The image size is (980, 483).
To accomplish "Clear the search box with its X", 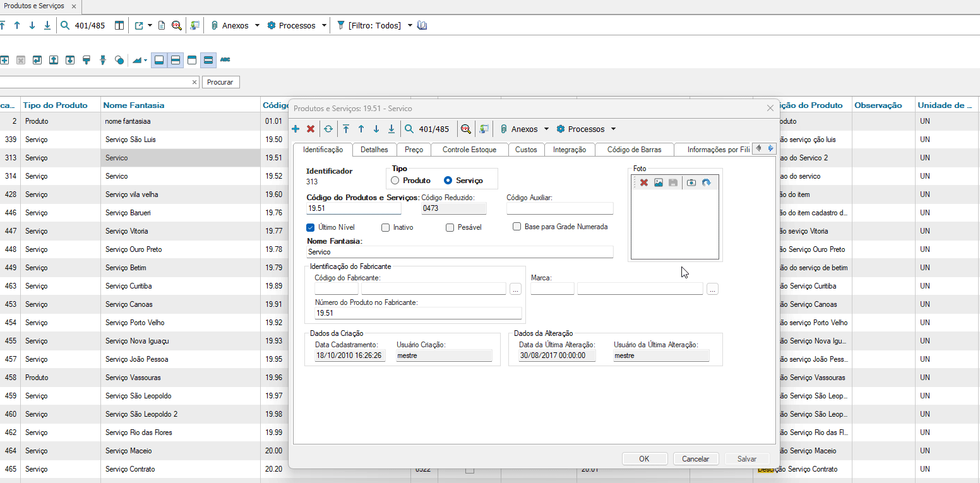I will pos(194,82).
